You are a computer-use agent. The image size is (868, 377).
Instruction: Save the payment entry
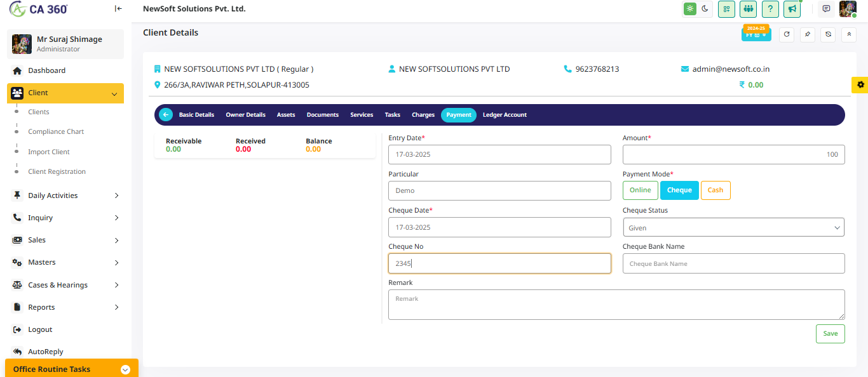pyautogui.click(x=831, y=334)
